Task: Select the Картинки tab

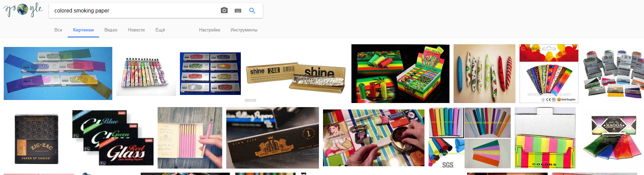Action: click(83, 30)
